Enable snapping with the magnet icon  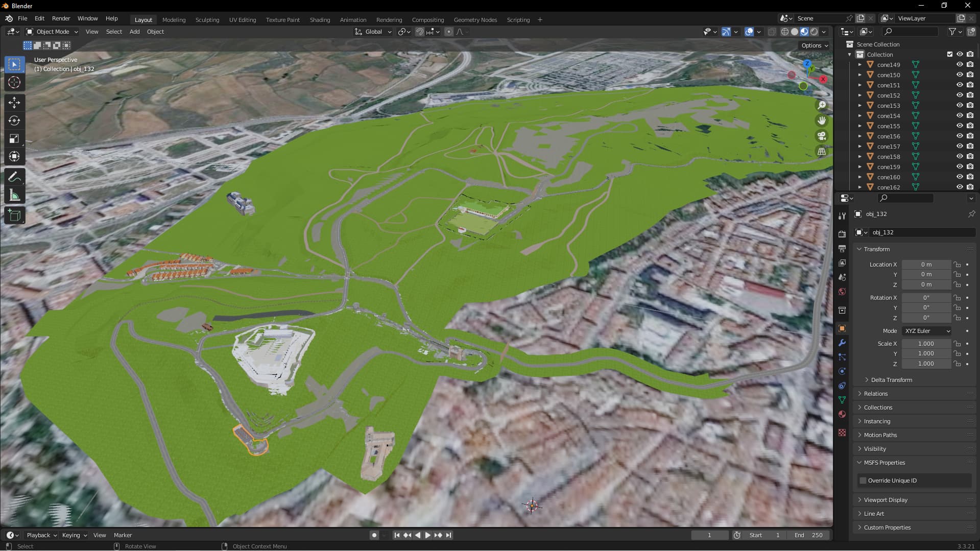click(419, 32)
